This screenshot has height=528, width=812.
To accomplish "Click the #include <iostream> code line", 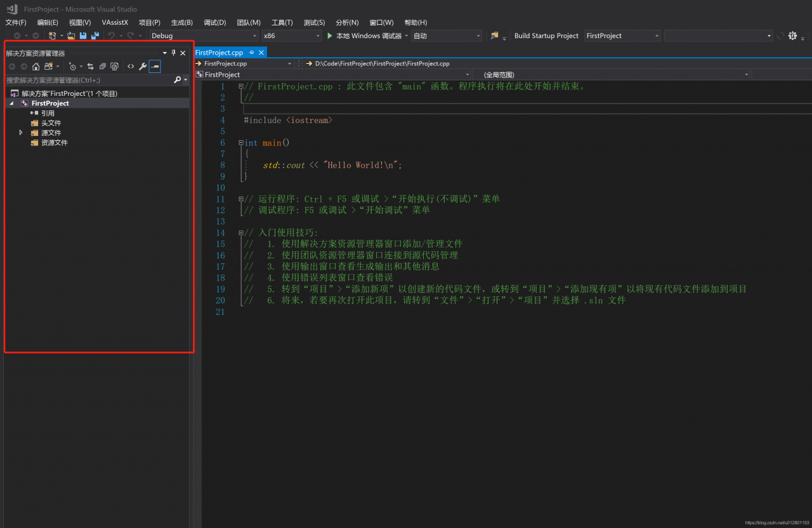I will coord(288,120).
